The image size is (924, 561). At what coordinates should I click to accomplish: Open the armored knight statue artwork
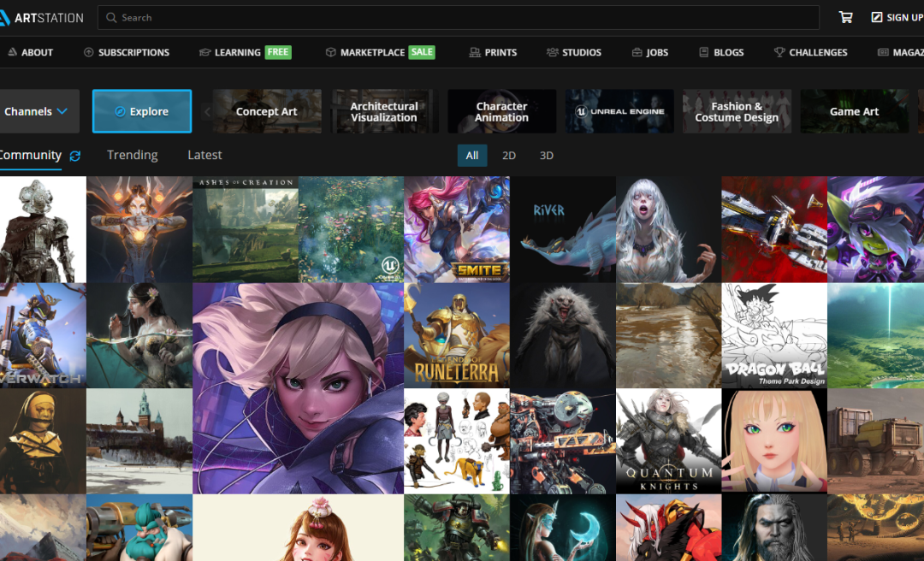[x=43, y=229]
